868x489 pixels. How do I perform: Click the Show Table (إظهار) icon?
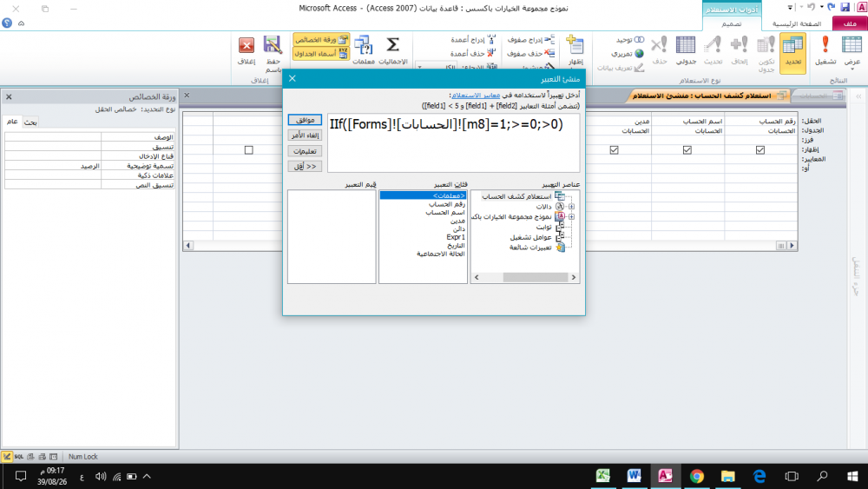tap(575, 51)
